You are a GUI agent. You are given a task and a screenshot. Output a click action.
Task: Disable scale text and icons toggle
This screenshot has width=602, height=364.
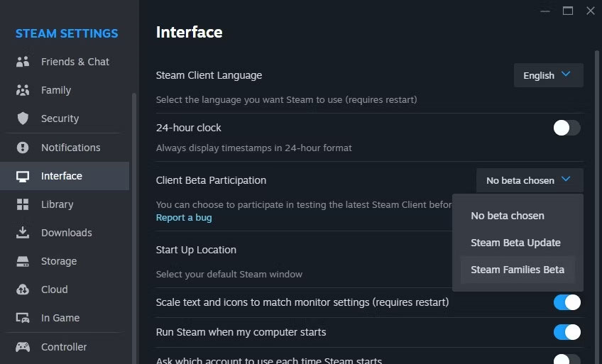(567, 302)
